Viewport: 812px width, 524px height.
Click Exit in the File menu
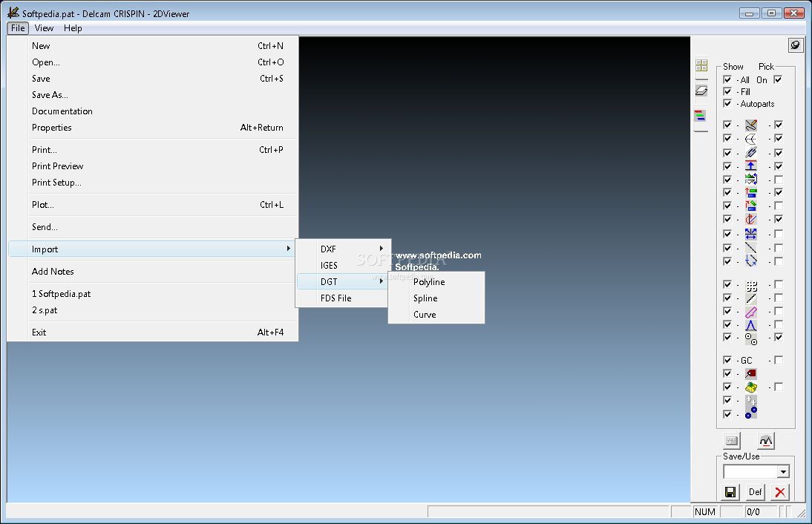154,332
